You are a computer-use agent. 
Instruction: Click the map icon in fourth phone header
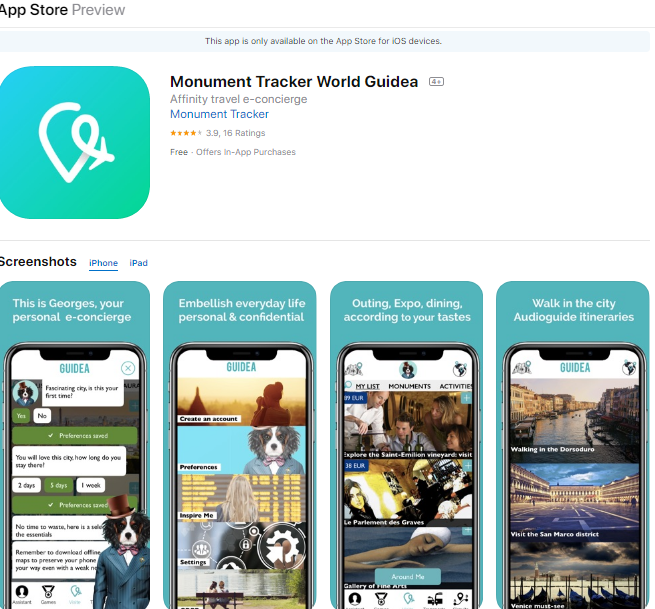click(521, 368)
